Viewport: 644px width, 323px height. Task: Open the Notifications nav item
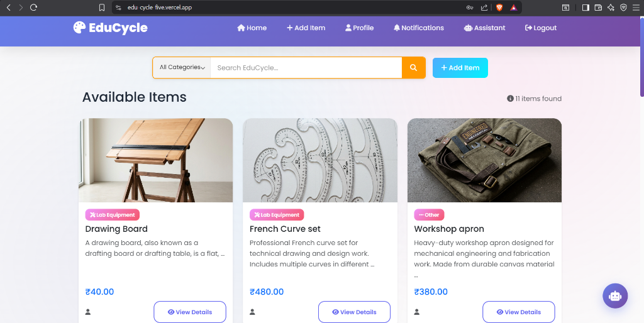tap(418, 28)
